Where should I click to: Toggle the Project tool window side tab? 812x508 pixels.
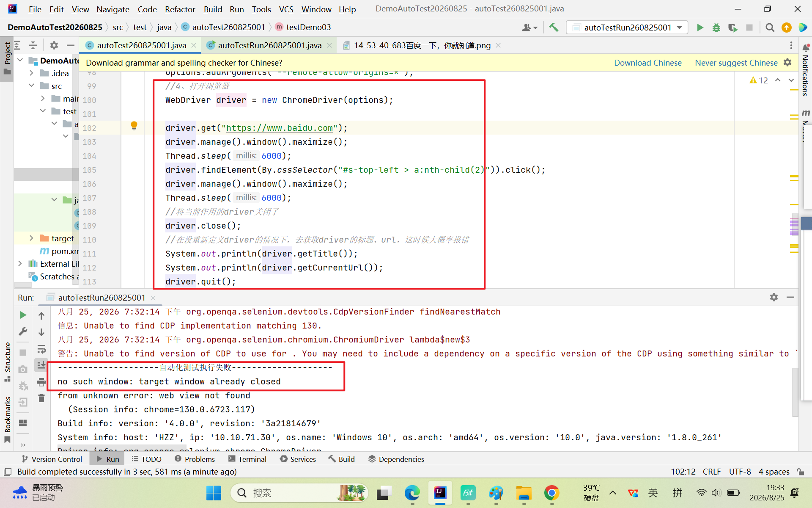[7, 58]
